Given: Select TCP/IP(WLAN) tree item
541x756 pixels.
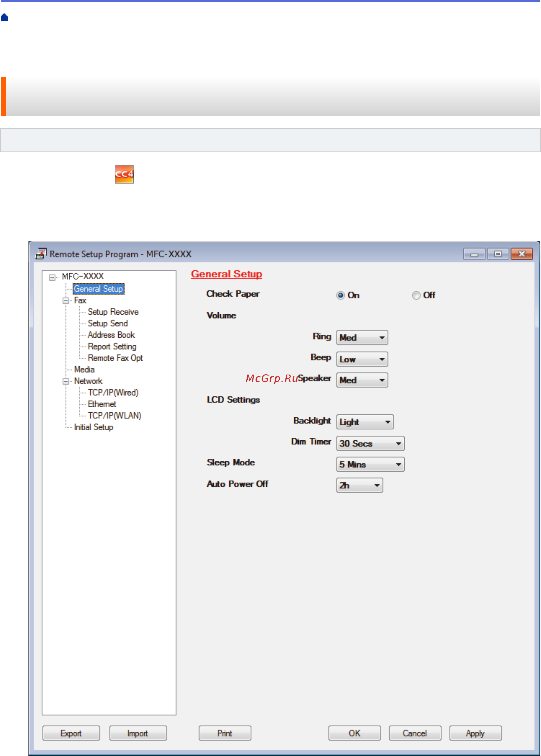Looking at the screenshot, I should tap(114, 416).
